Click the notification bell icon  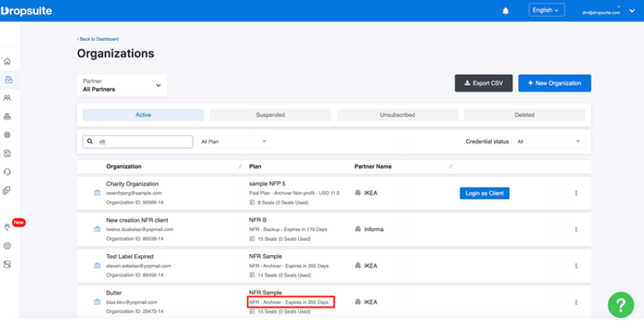pos(505,11)
